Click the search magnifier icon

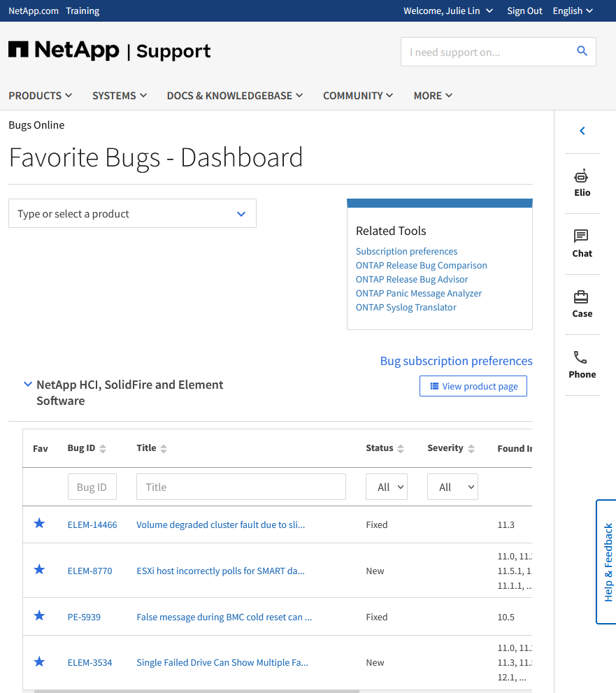tap(582, 52)
